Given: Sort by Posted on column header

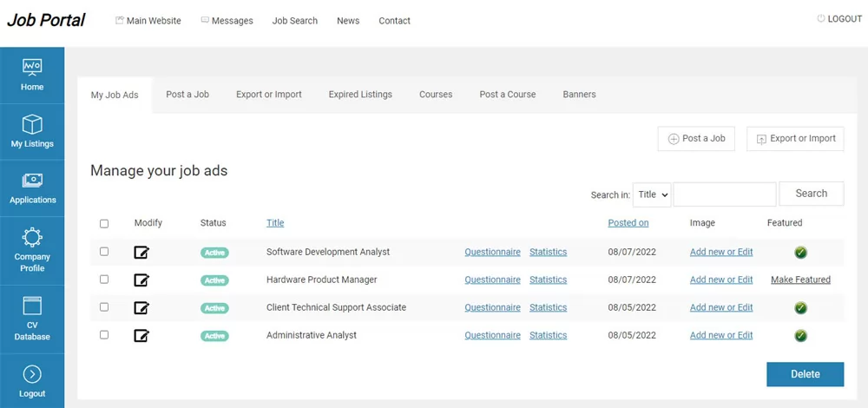Looking at the screenshot, I should [628, 222].
